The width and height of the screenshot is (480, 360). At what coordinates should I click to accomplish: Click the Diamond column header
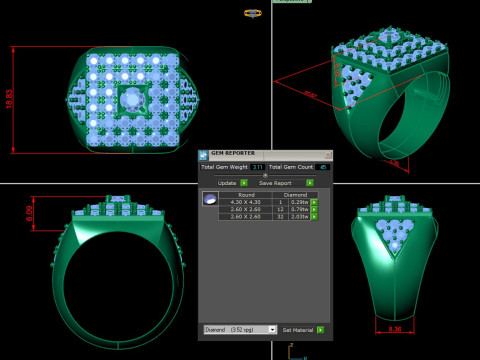coord(295,195)
